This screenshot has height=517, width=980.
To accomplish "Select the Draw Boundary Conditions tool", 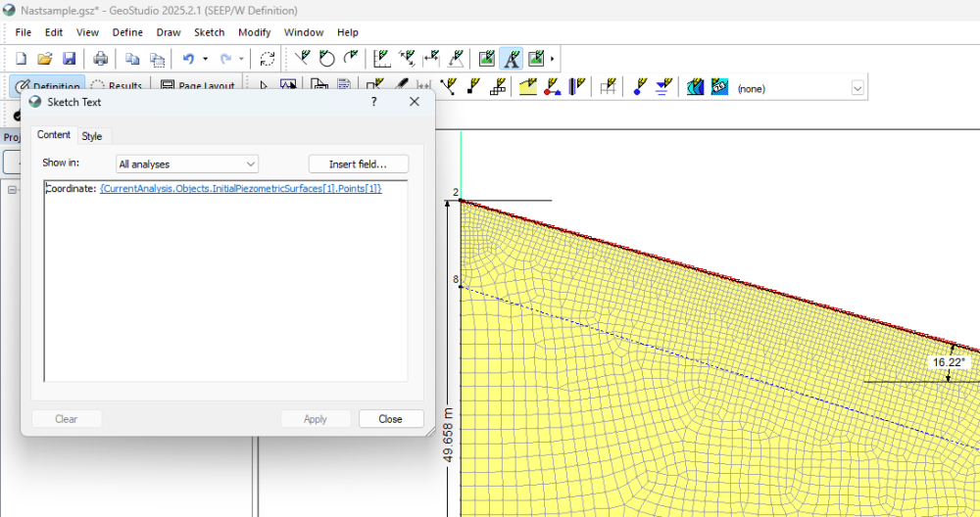I will coord(553,87).
